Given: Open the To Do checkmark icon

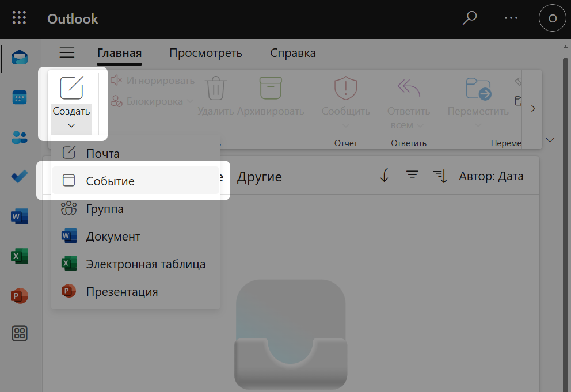Looking at the screenshot, I should coord(20,177).
